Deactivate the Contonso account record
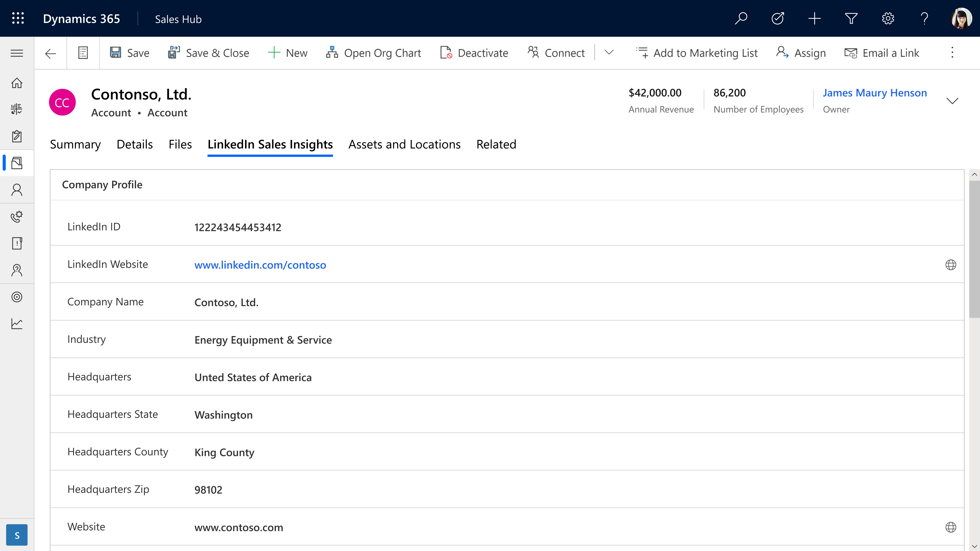The width and height of the screenshot is (980, 551). click(x=474, y=53)
